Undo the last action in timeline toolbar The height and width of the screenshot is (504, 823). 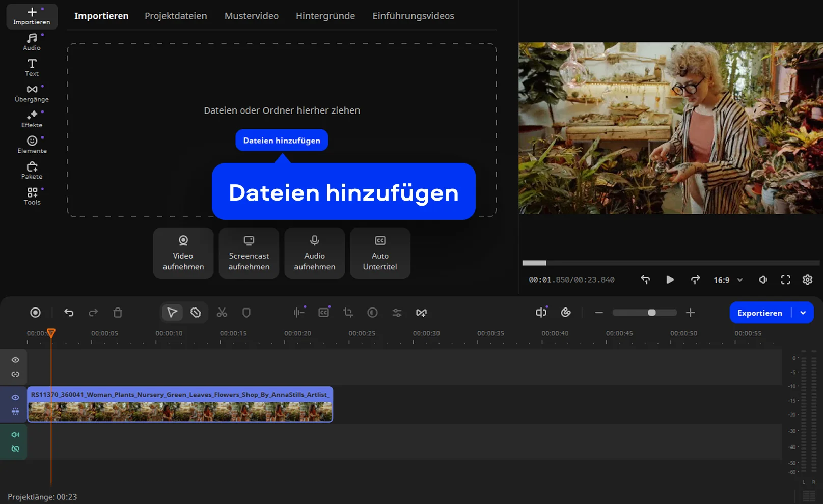tap(69, 313)
